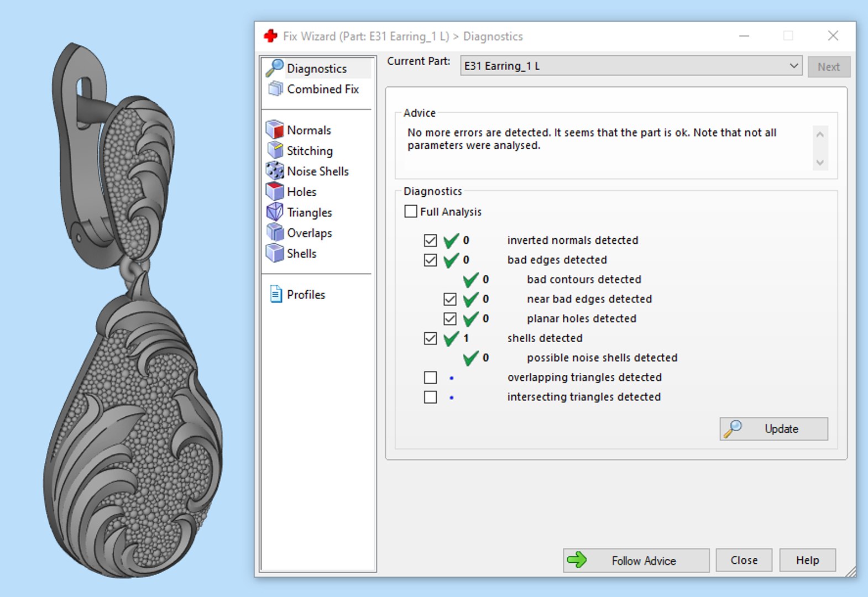Open the Profiles document icon
868x597 pixels.
pos(275,294)
